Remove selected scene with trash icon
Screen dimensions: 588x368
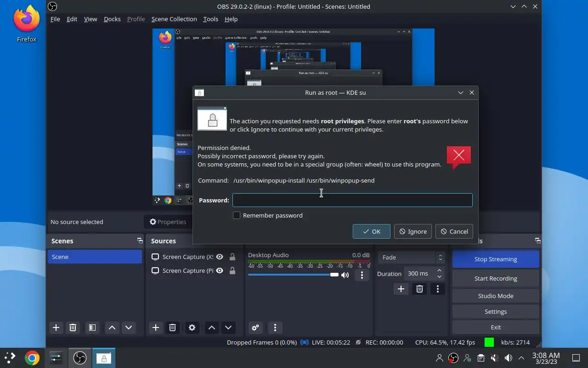coord(73,328)
